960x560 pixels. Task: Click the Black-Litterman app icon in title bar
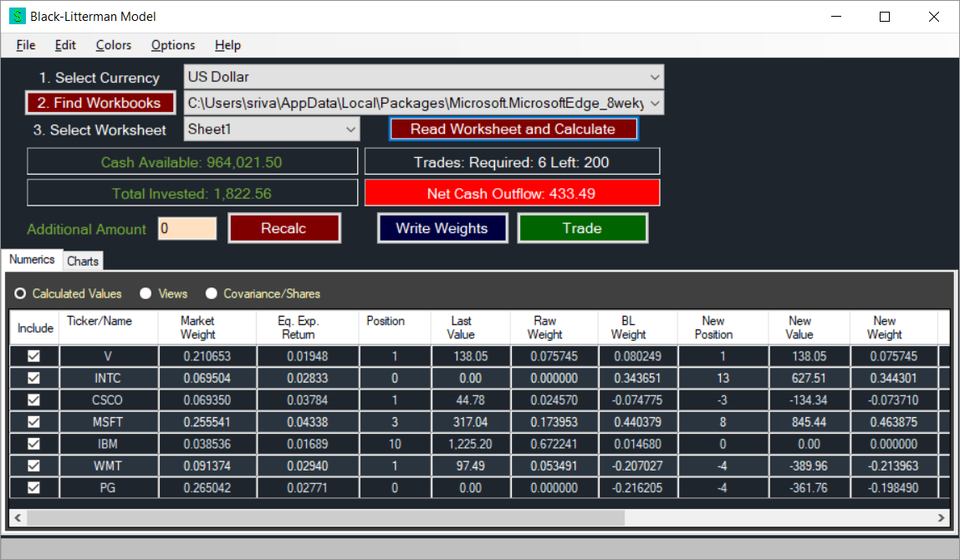pyautogui.click(x=17, y=17)
